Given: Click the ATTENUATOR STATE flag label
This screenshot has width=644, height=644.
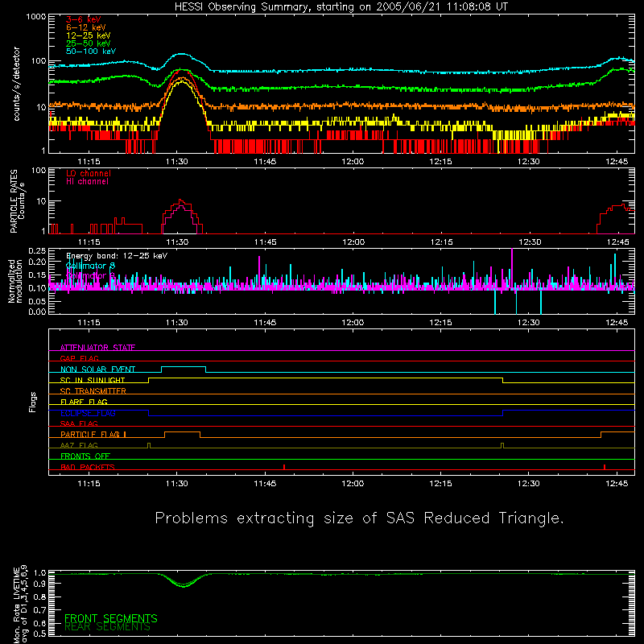Looking at the screenshot, I should (x=97, y=348).
